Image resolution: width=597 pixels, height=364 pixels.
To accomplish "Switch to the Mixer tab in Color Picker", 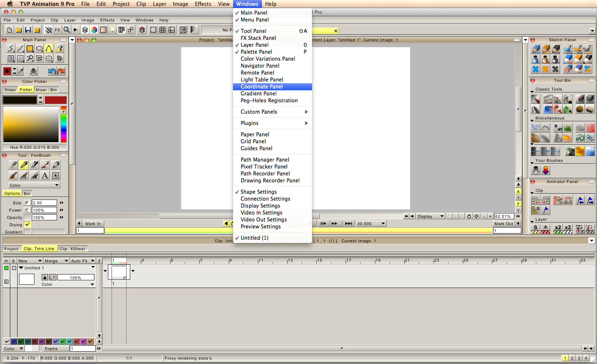I will [41, 90].
